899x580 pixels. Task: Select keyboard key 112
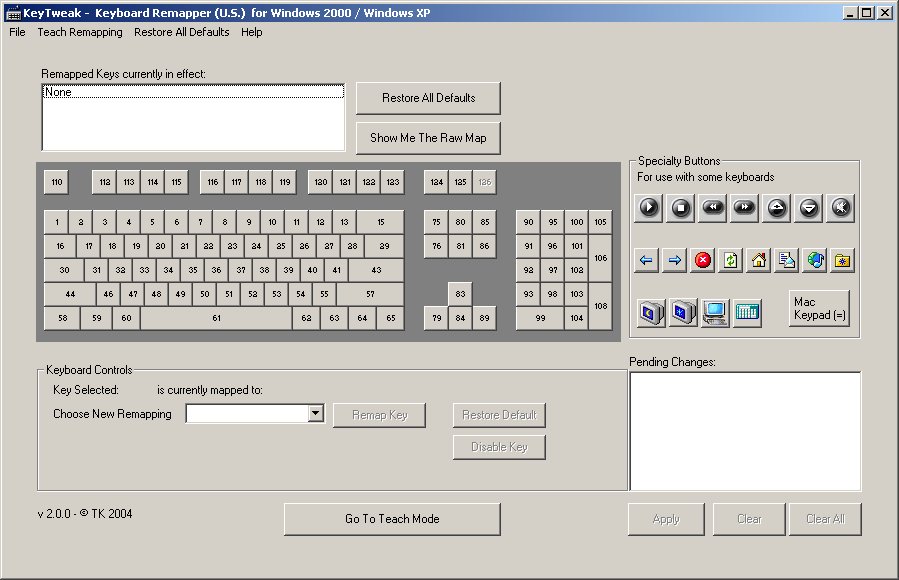(104, 182)
